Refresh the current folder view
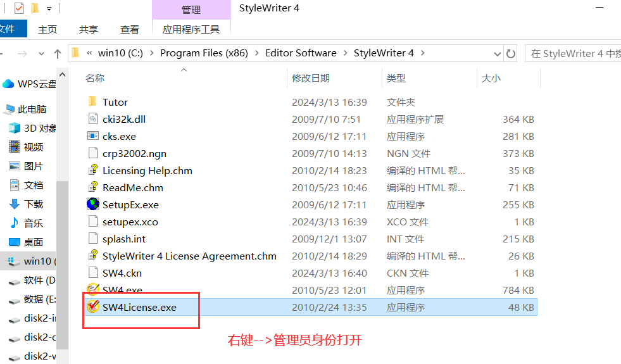The image size is (621, 364). pyautogui.click(x=511, y=53)
